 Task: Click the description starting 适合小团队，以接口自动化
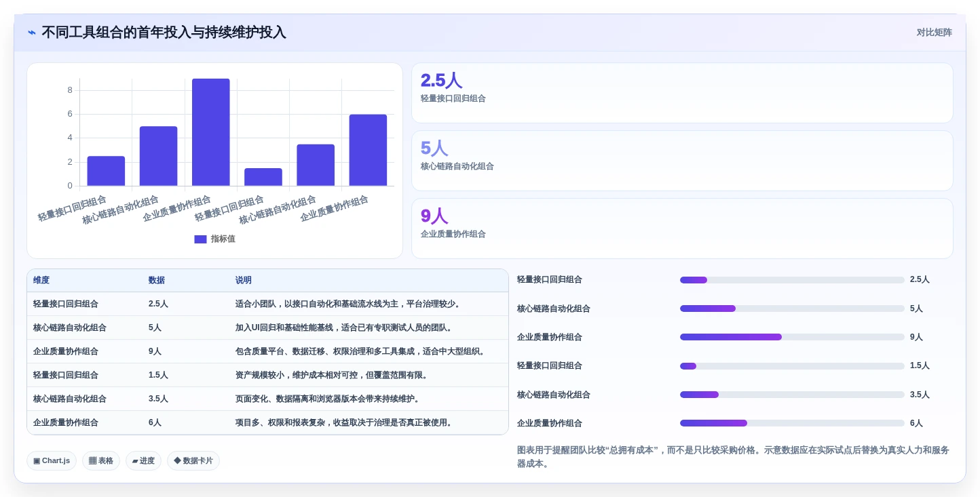[350, 304]
